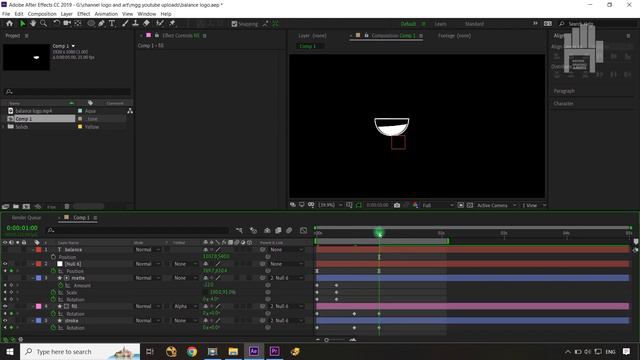Viewport: 640px width, 360px height.
Task: Select the Brush tool
Action: coord(125,24)
